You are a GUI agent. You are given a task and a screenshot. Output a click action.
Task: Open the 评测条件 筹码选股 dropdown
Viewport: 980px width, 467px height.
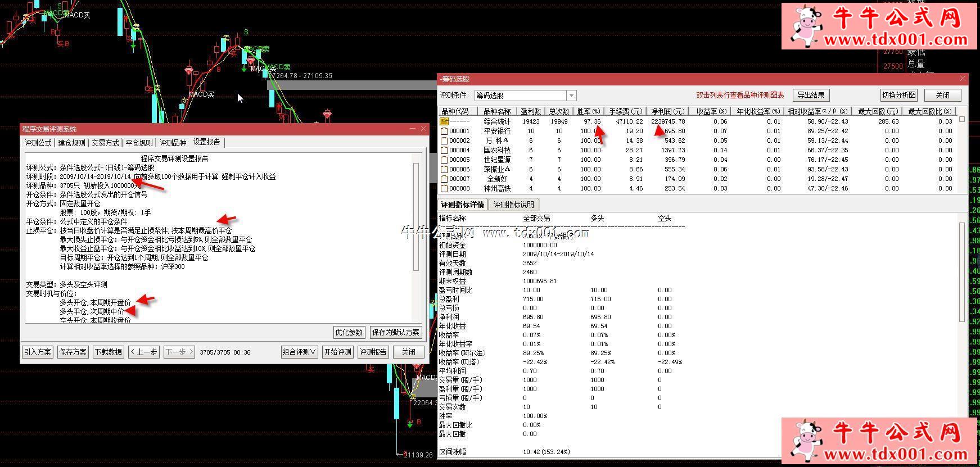coord(571,96)
